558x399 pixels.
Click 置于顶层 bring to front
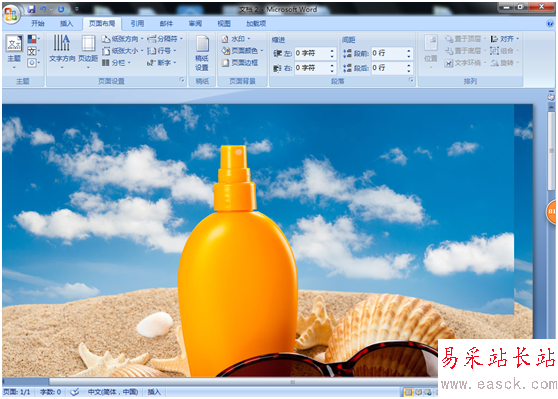465,39
